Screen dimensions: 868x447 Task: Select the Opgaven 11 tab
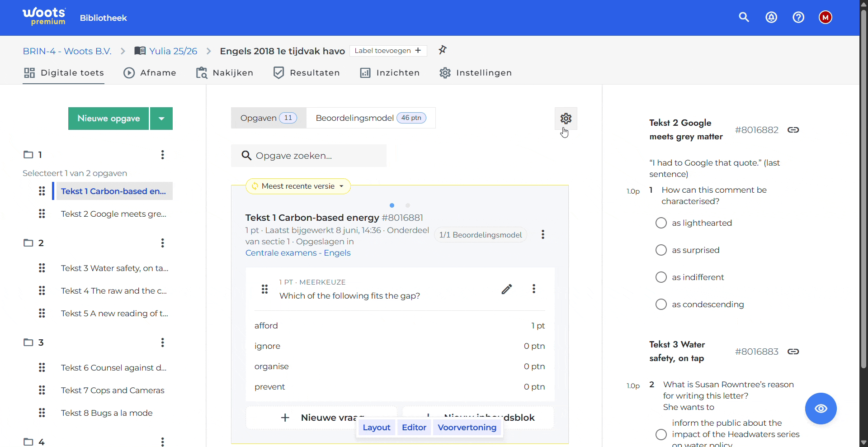tap(269, 118)
